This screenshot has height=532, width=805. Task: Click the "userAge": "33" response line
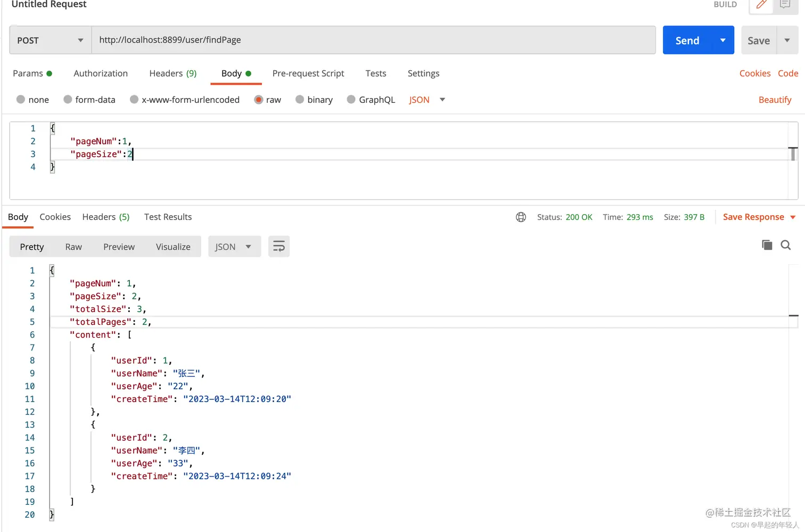coord(152,463)
